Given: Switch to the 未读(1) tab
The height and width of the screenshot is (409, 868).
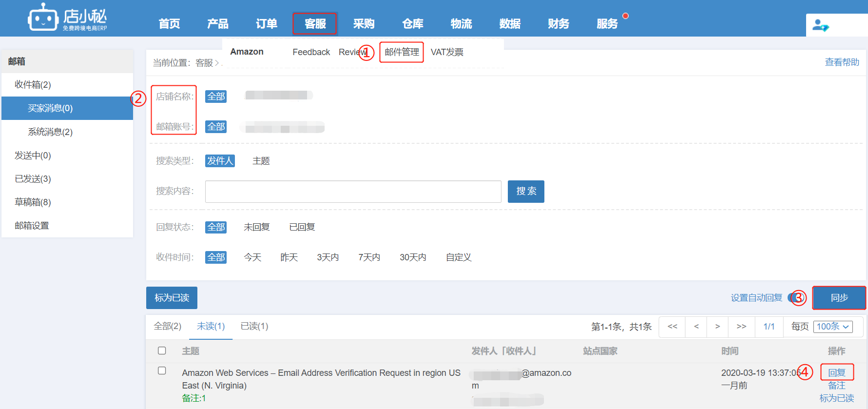Looking at the screenshot, I should [x=211, y=326].
